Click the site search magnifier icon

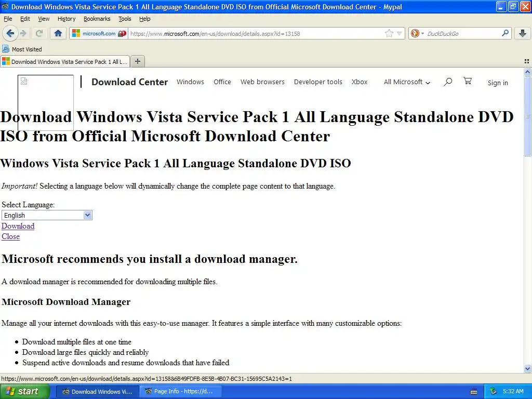click(448, 82)
